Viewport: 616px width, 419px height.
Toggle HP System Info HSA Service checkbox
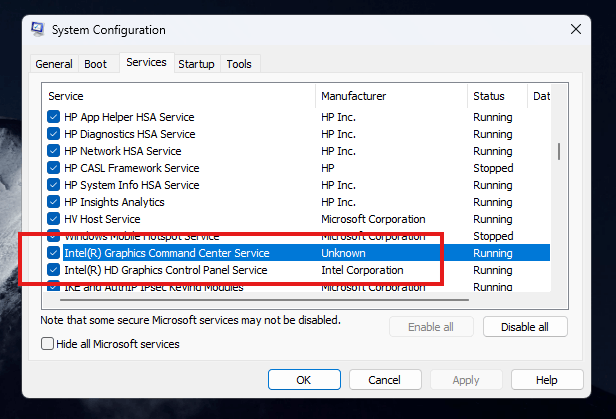[x=53, y=185]
